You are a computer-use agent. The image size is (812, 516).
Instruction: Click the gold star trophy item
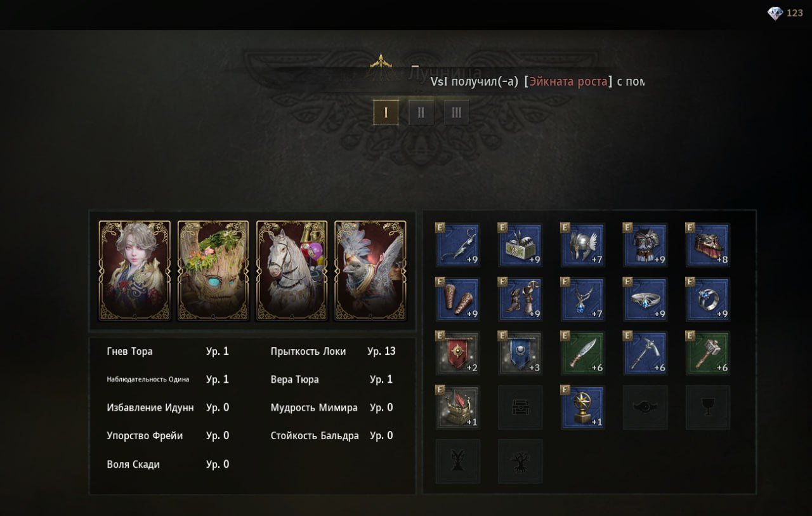click(582, 407)
